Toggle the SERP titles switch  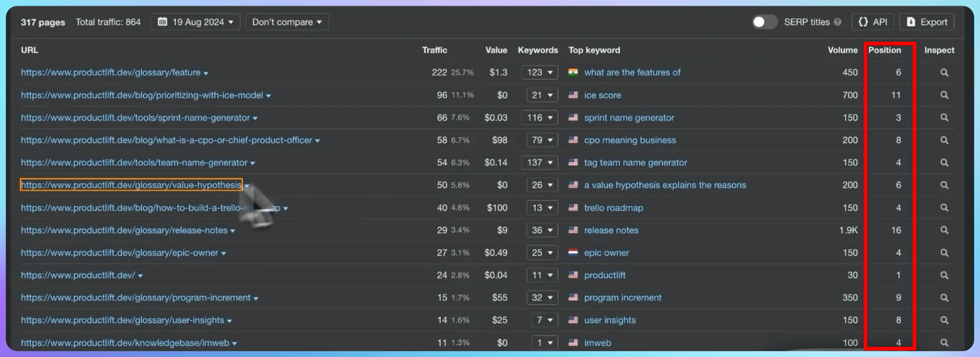tap(764, 22)
